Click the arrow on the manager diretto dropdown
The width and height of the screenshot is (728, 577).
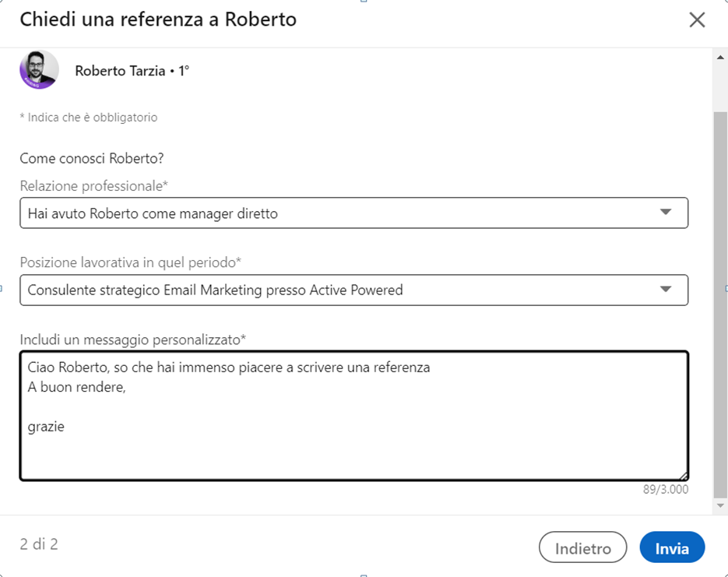click(x=665, y=213)
